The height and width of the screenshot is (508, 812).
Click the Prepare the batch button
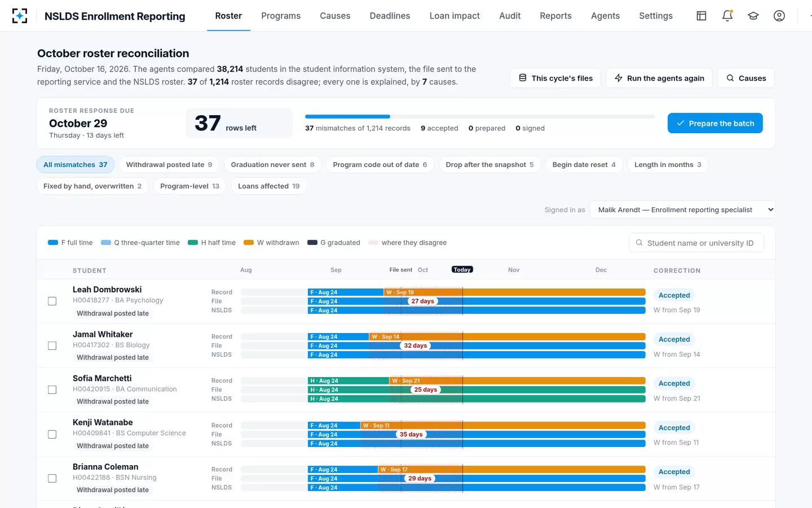[x=715, y=123]
